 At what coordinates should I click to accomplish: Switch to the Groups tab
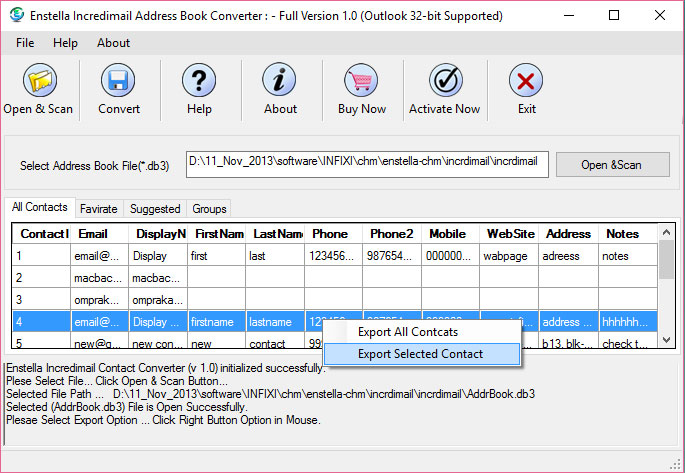click(209, 209)
